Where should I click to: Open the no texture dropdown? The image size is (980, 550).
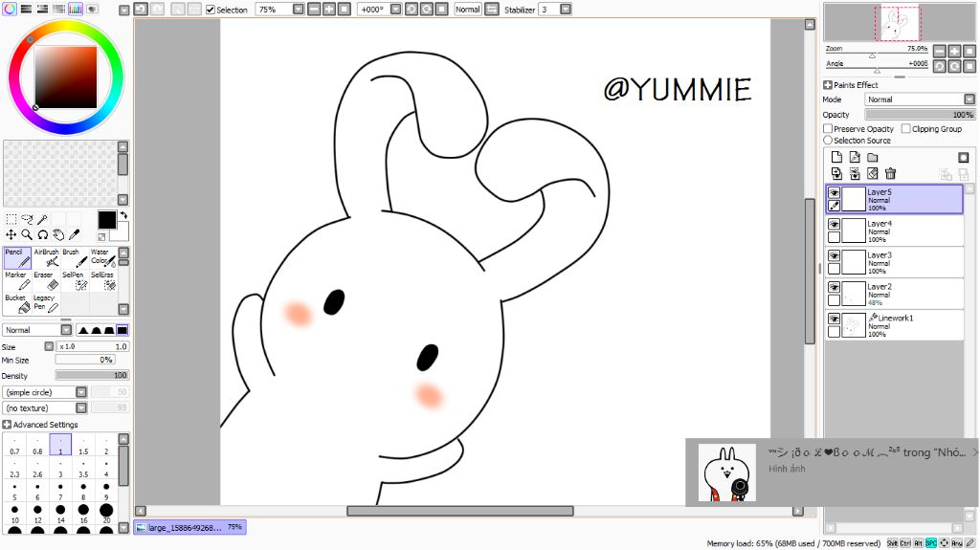81,407
